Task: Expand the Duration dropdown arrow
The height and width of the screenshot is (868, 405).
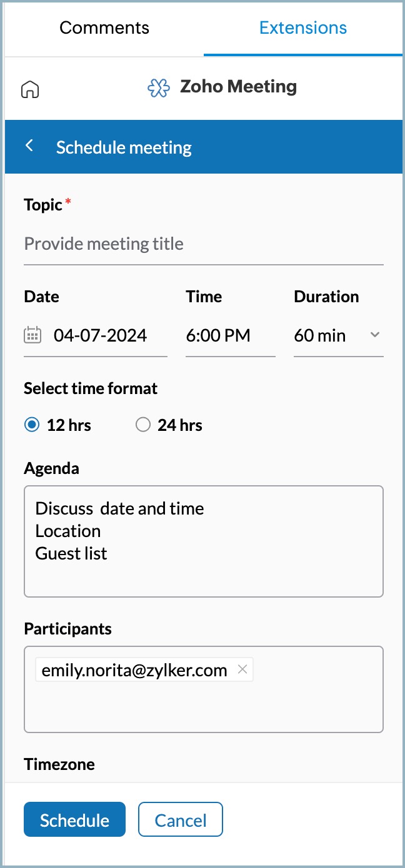Action: click(374, 335)
